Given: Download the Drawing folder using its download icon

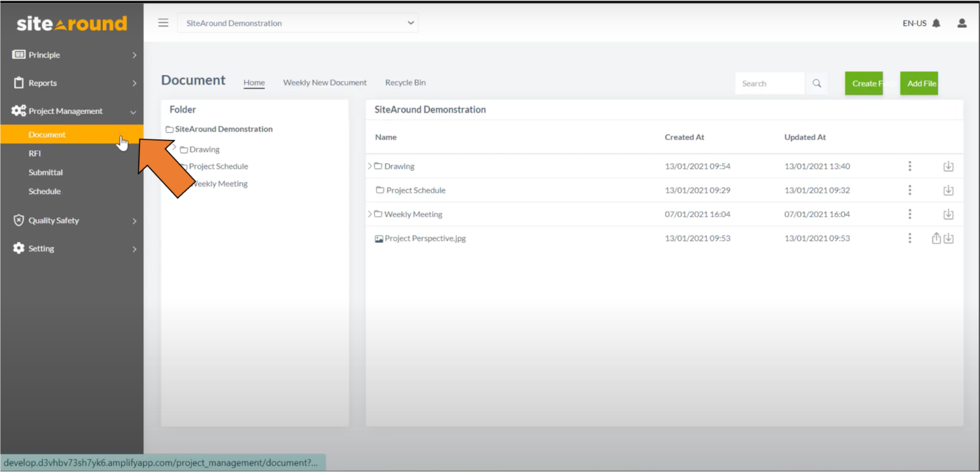Looking at the screenshot, I should pyautogui.click(x=948, y=166).
